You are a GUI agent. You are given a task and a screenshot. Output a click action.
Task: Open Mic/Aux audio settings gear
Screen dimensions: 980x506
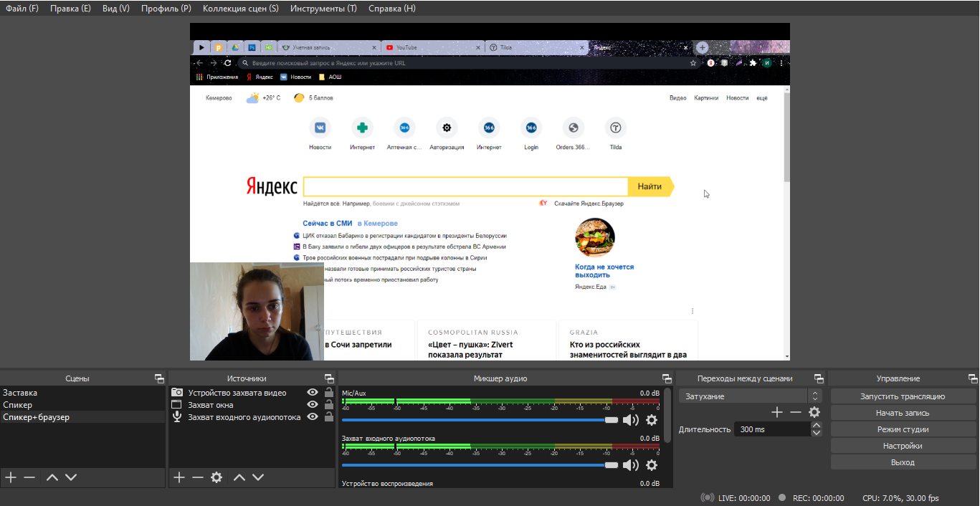[652, 421]
